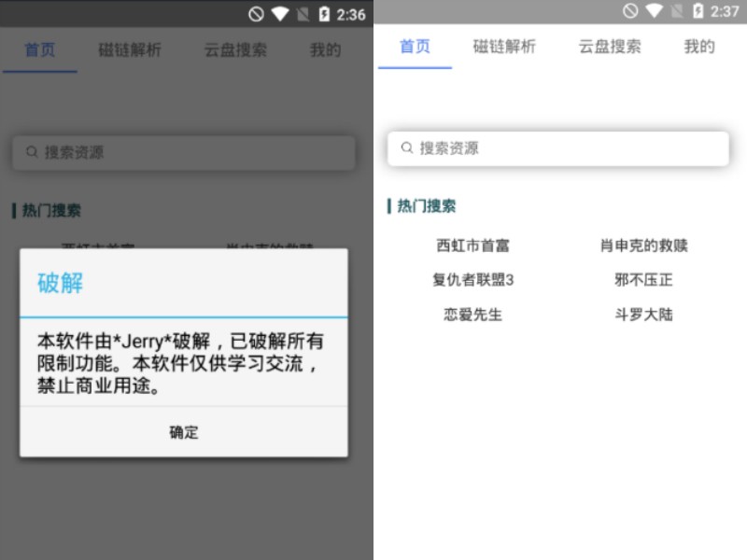The image size is (747, 560).
Task: Switch to 云盘搜索 tab on the right screen
Action: point(610,47)
